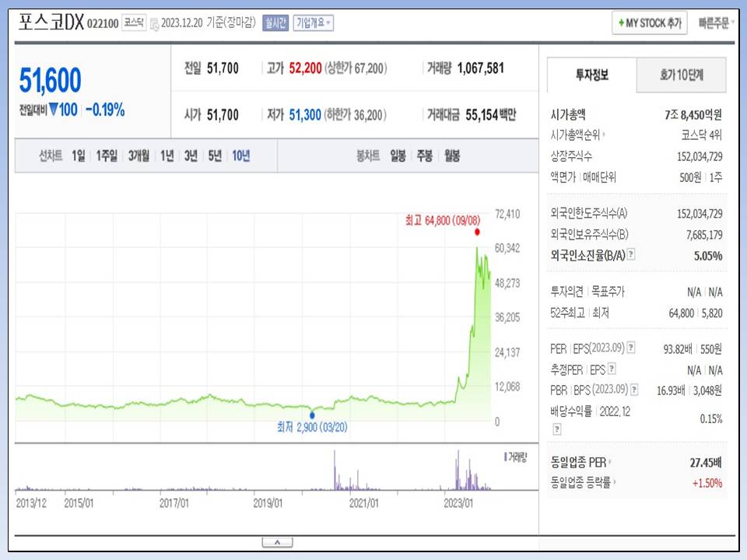Viewport: 747px width, 560px height.
Task: Click red 최고 64,800 chart marker
Action: tap(477, 232)
